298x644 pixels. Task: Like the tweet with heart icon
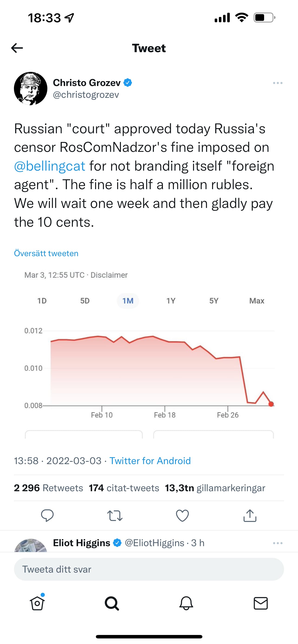[x=182, y=516]
